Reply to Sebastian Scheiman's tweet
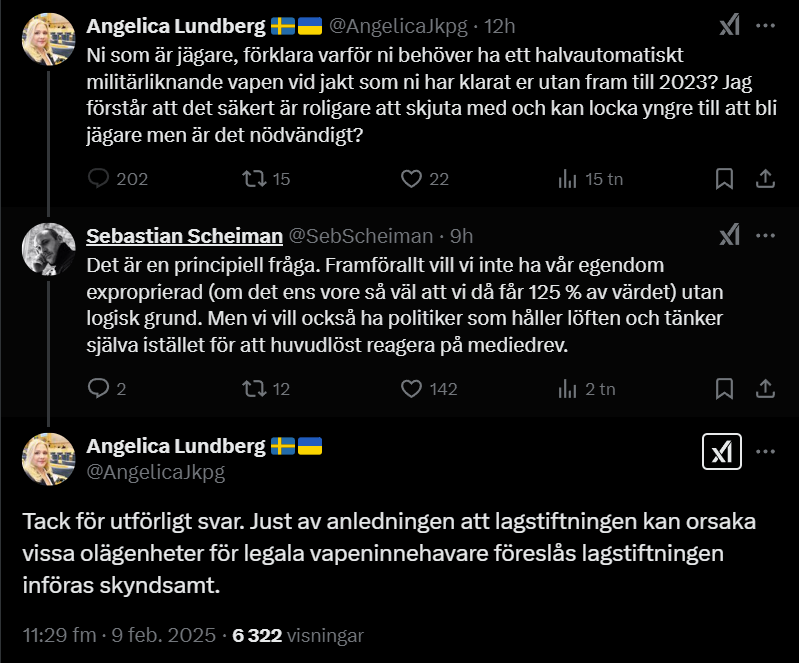The height and width of the screenshot is (663, 799). point(98,389)
